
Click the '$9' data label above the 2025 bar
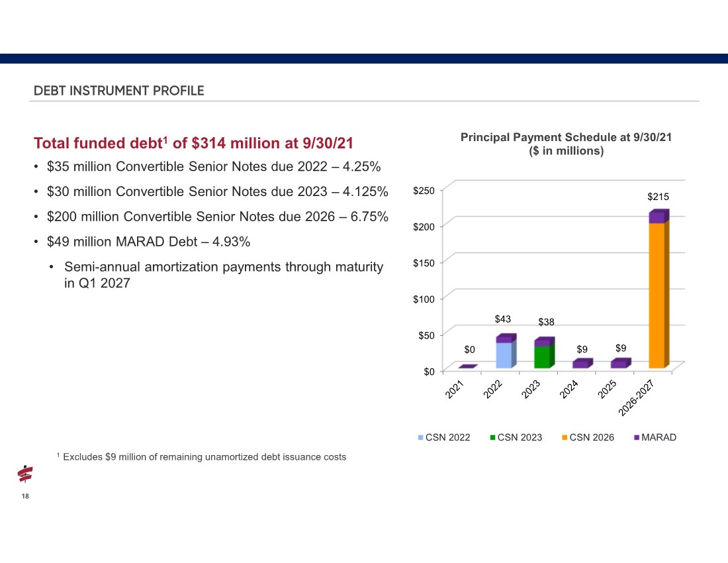click(621, 348)
